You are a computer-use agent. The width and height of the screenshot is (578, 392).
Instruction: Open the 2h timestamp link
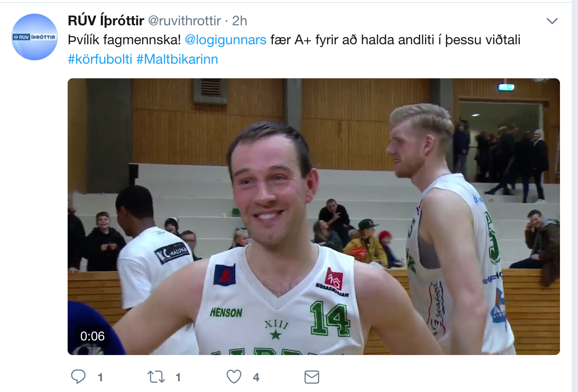[x=239, y=21]
